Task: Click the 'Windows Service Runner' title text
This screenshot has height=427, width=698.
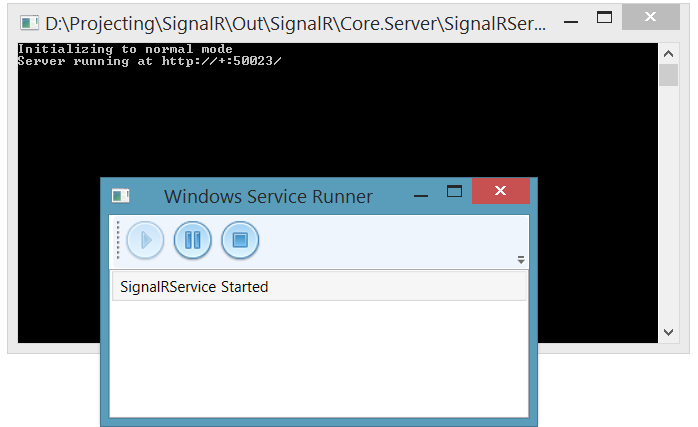Action: click(268, 196)
